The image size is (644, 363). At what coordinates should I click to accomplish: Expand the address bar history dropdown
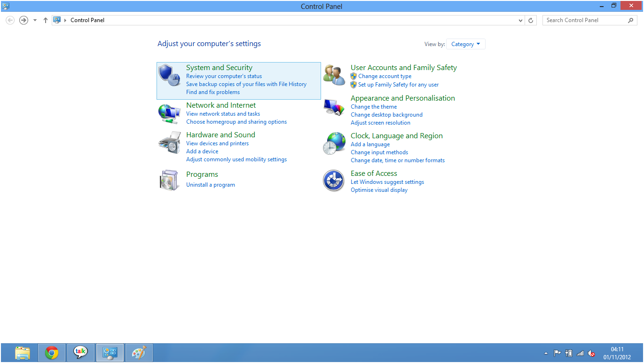click(520, 20)
